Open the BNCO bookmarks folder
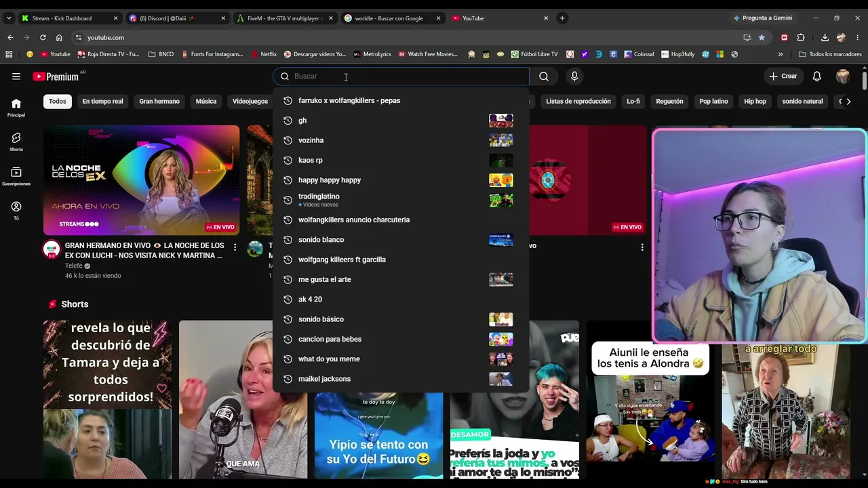The image size is (868, 488). click(161, 54)
